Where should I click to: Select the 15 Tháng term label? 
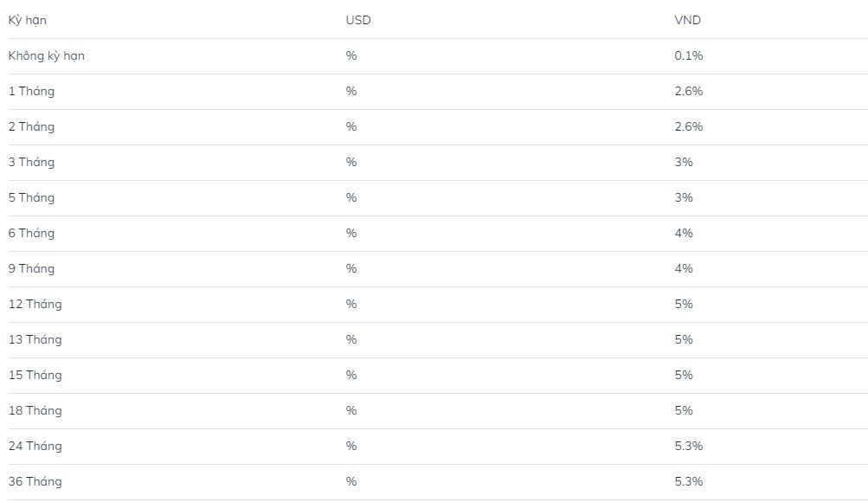(35, 375)
